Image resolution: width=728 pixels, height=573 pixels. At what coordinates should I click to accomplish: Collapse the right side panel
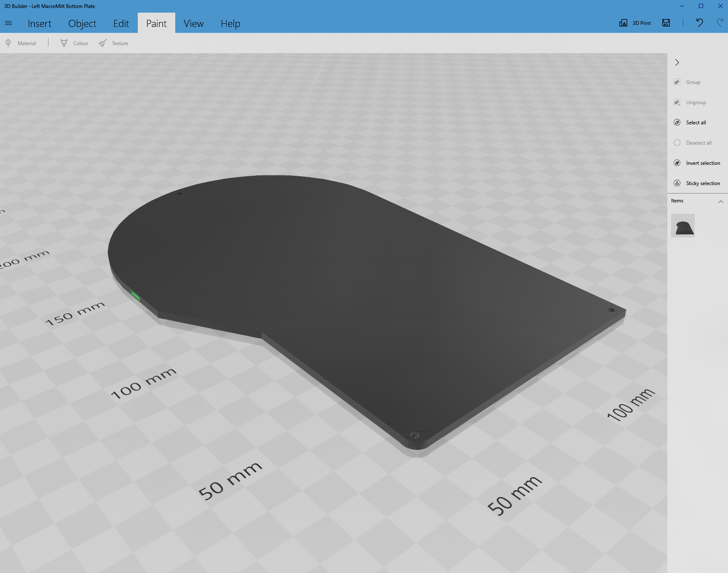coord(677,62)
